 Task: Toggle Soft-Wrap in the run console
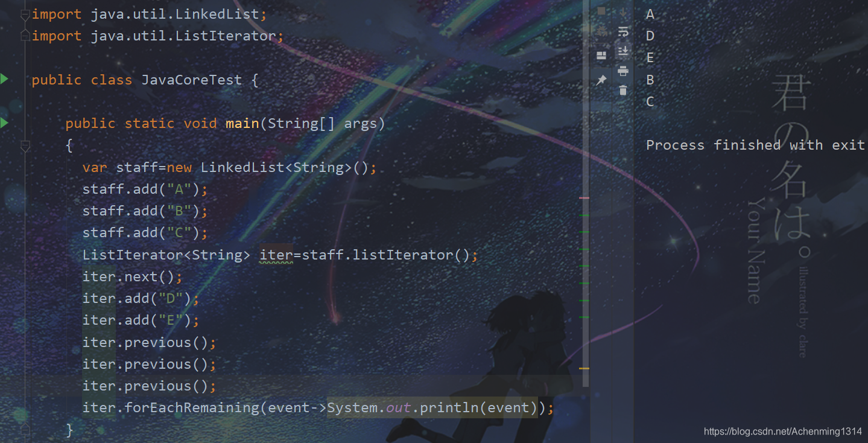coord(623,32)
